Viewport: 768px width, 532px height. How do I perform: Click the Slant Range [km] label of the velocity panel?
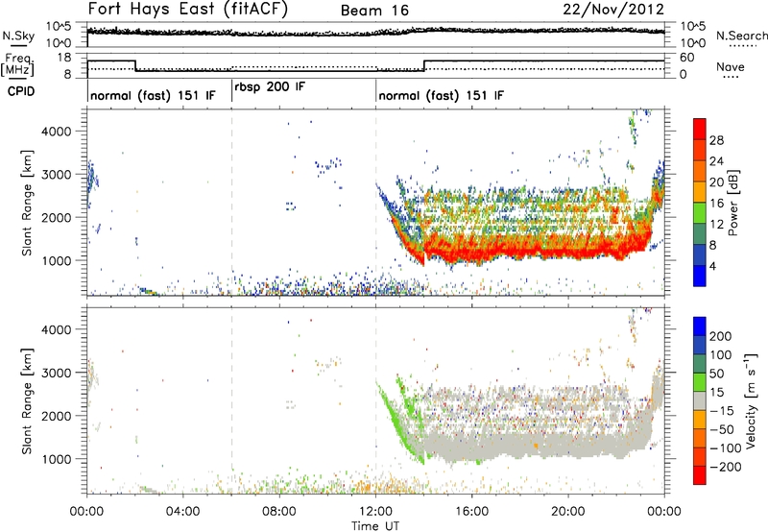point(27,401)
